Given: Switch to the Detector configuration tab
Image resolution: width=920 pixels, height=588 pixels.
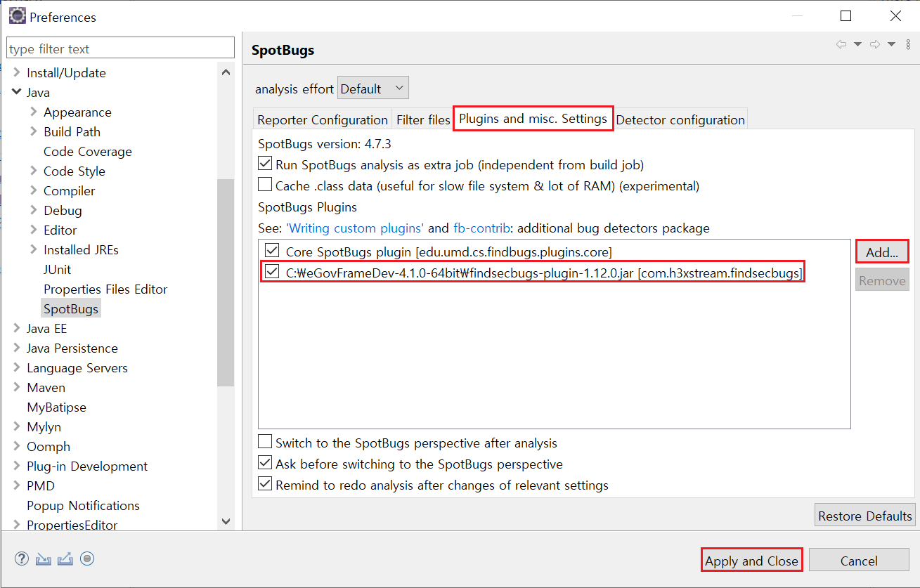Looking at the screenshot, I should click(x=680, y=120).
